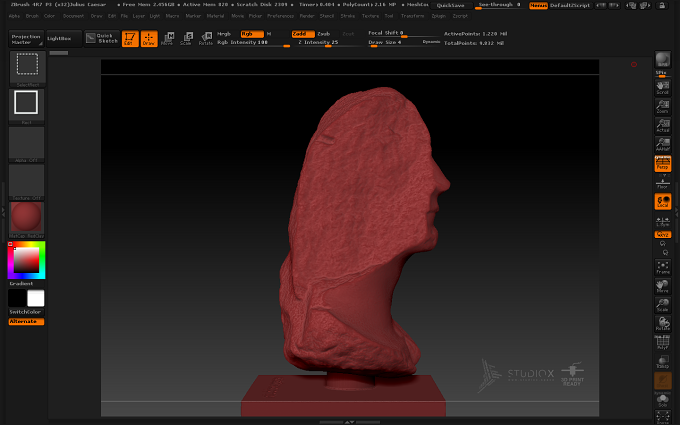The width and height of the screenshot is (680, 425).
Task: Adjust the See-through slider
Action: click(500, 5)
